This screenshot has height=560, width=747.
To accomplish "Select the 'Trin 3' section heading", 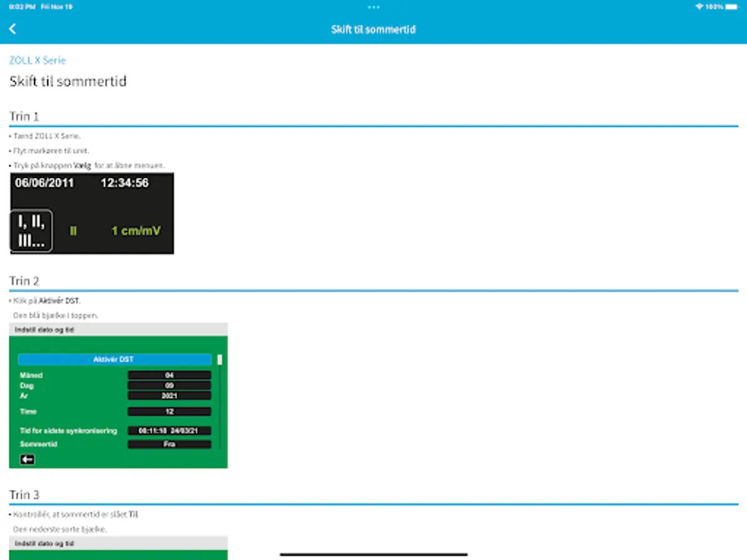I will [24, 495].
